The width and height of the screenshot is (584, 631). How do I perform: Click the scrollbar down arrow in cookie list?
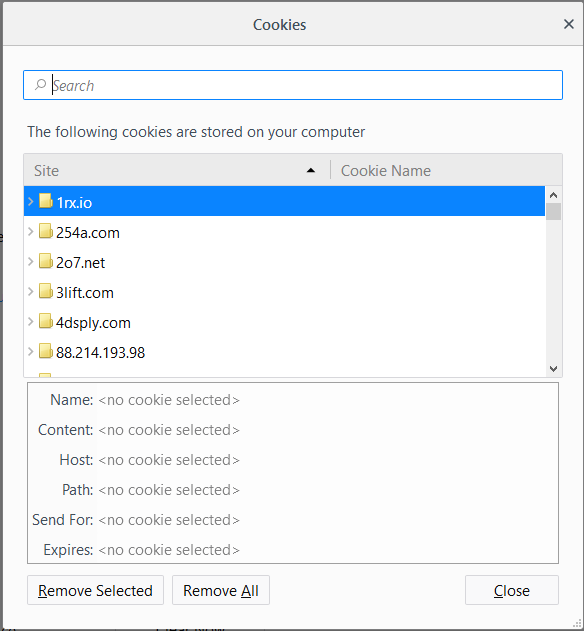pos(553,369)
